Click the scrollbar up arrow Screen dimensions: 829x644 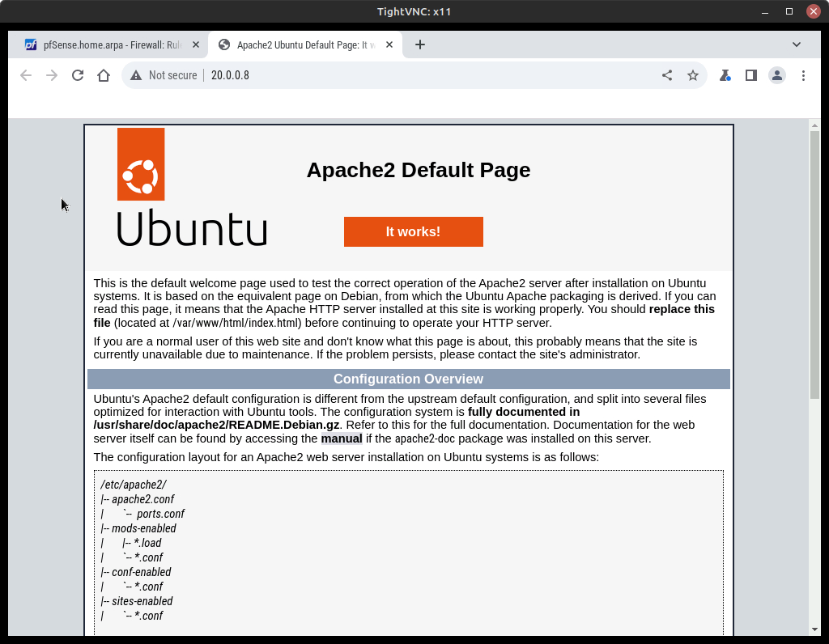(x=814, y=125)
